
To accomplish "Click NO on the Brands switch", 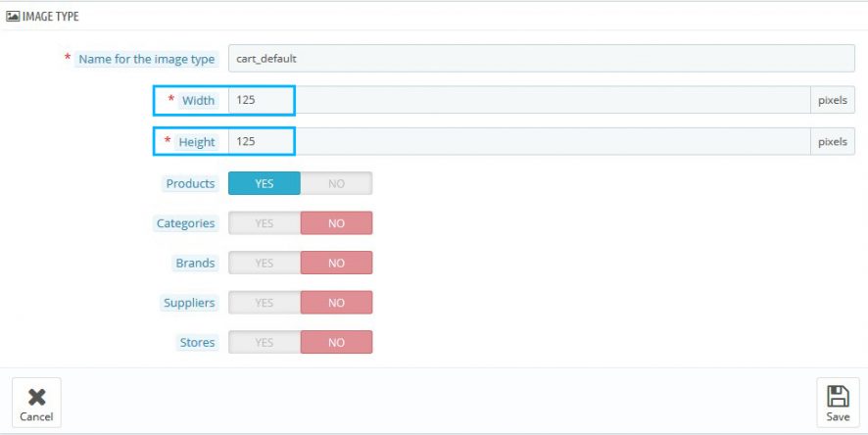I will pyautogui.click(x=336, y=263).
